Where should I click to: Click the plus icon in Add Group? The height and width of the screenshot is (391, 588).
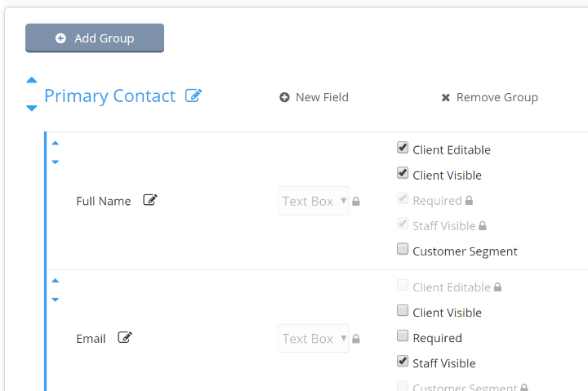[60, 38]
